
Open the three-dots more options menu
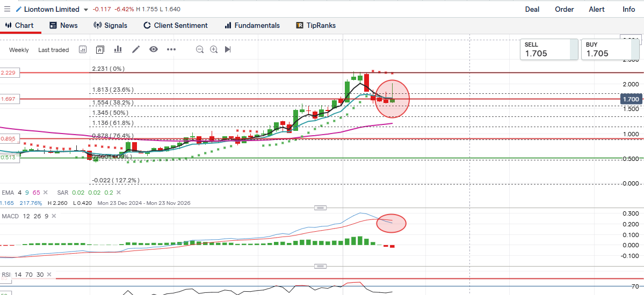171,49
